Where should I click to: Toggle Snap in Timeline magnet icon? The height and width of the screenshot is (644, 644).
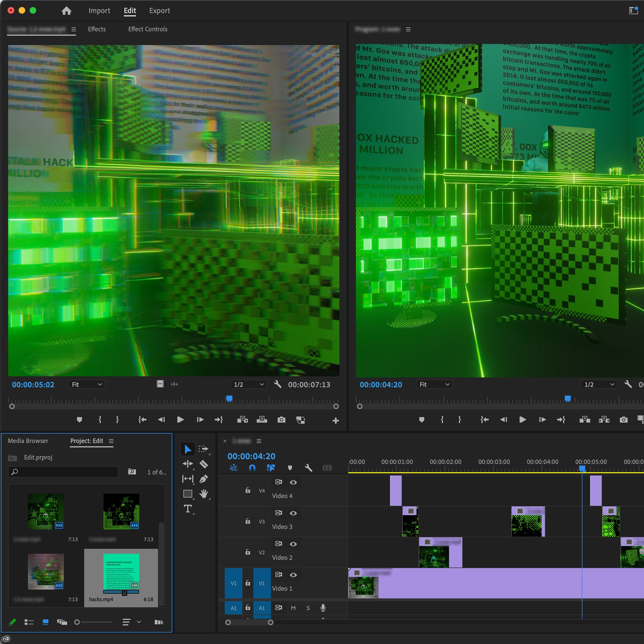coord(252,468)
